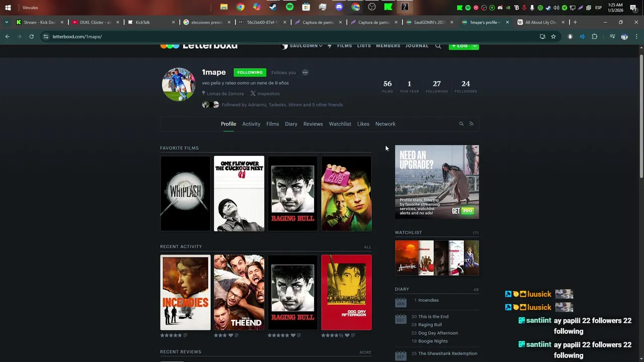Open Spotify from the taskbar
The height and width of the screenshot is (362, 644).
coord(289,7)
